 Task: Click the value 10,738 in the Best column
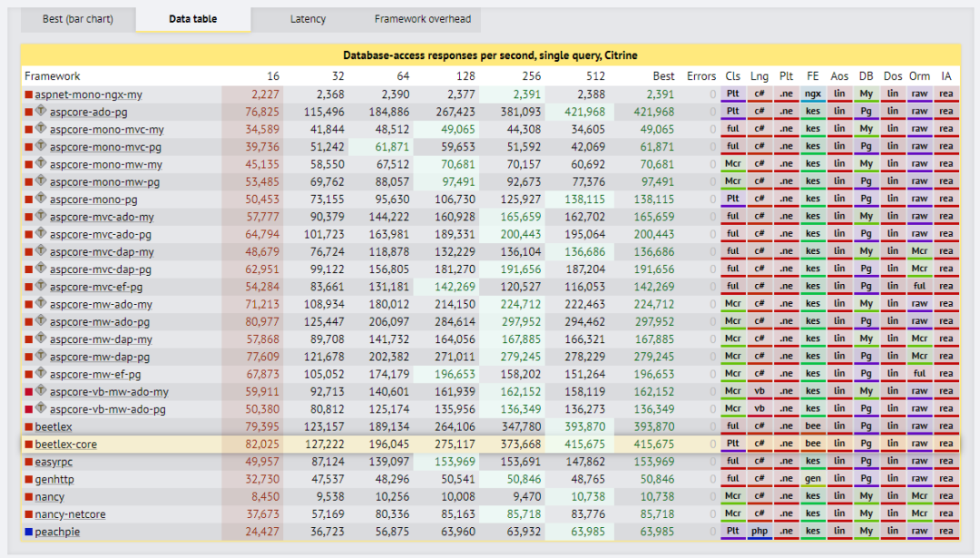coord(657,497)
